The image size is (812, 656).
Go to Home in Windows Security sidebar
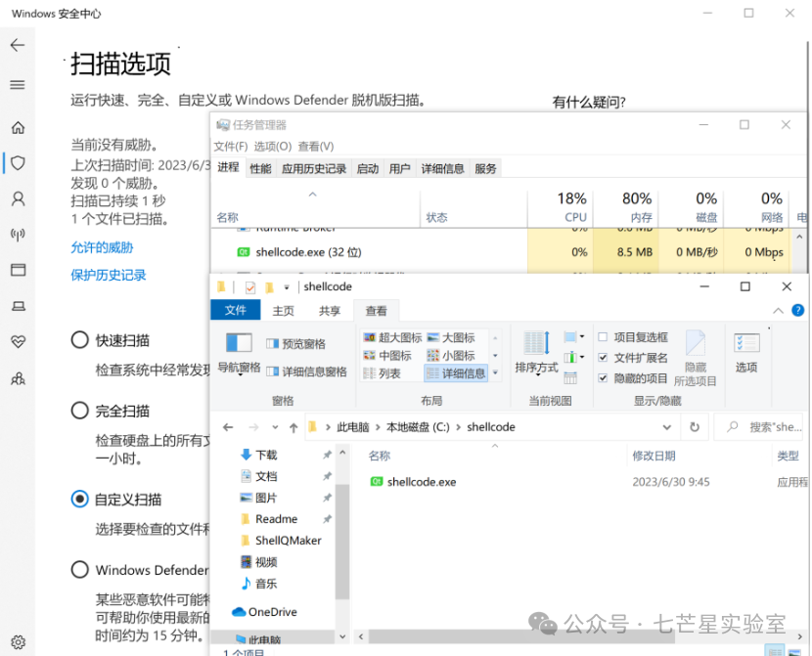(x=19, y=127)
